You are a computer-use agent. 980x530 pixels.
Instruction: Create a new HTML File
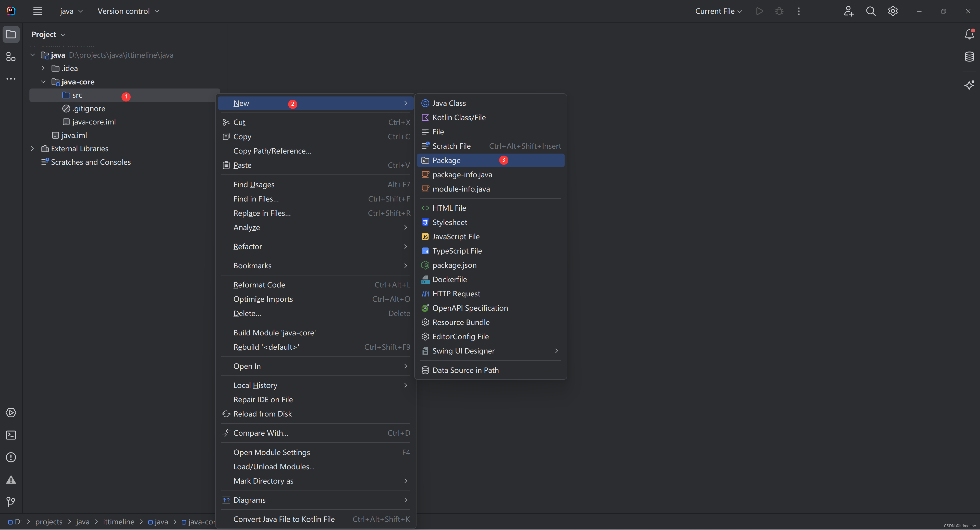(491, 208)
